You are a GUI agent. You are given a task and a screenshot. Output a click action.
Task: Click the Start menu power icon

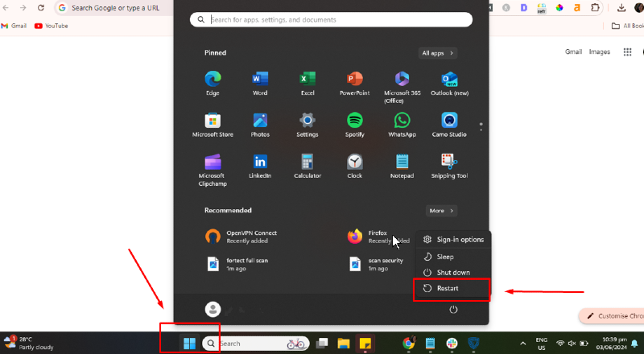tap(453, 310)
